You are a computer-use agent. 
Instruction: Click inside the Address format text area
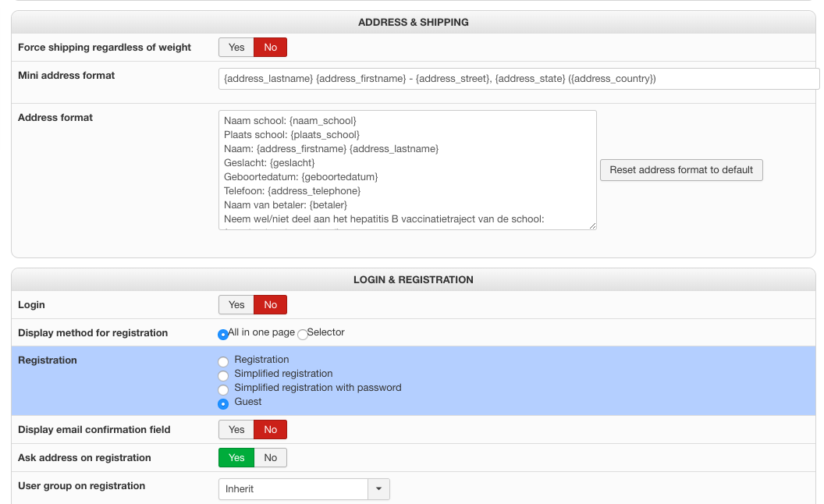pyautogui.click(x=407, y=170)
